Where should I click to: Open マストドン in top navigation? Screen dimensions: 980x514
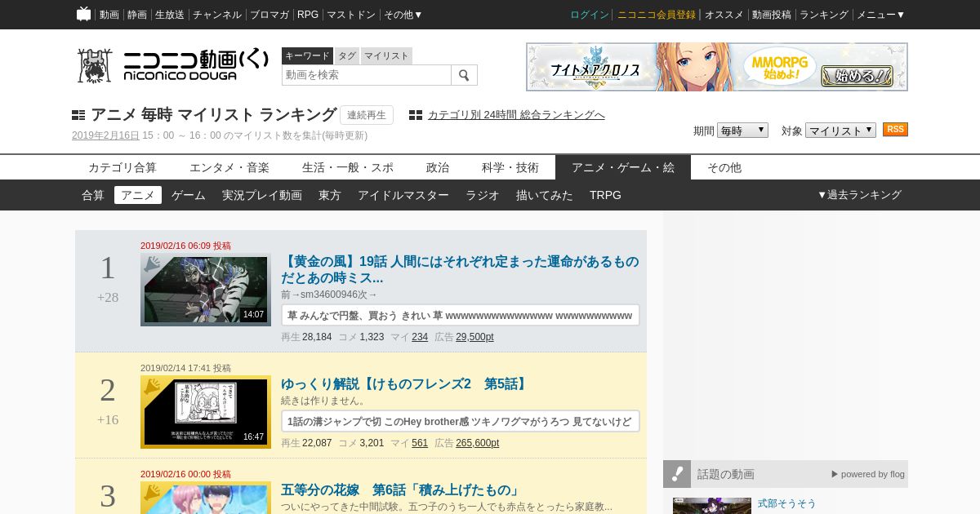(x=351, y=15)
